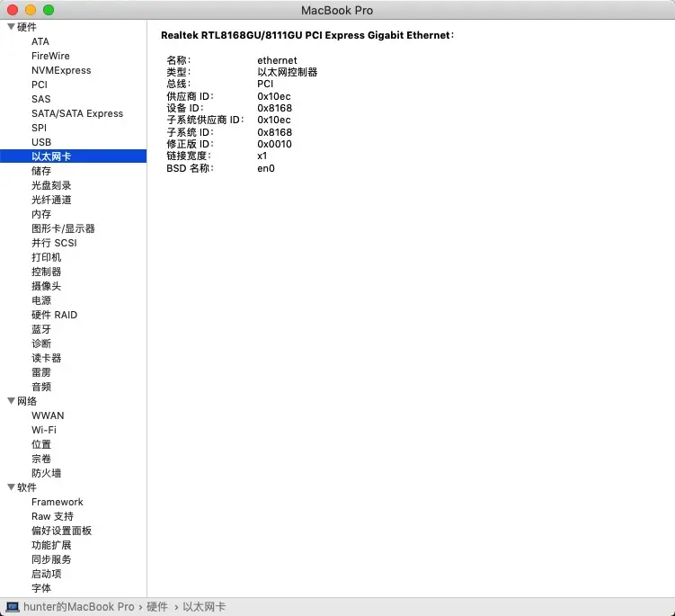The image size is (675, 616).
Task: Click the green zoom window button
Action: coord(49,10)
